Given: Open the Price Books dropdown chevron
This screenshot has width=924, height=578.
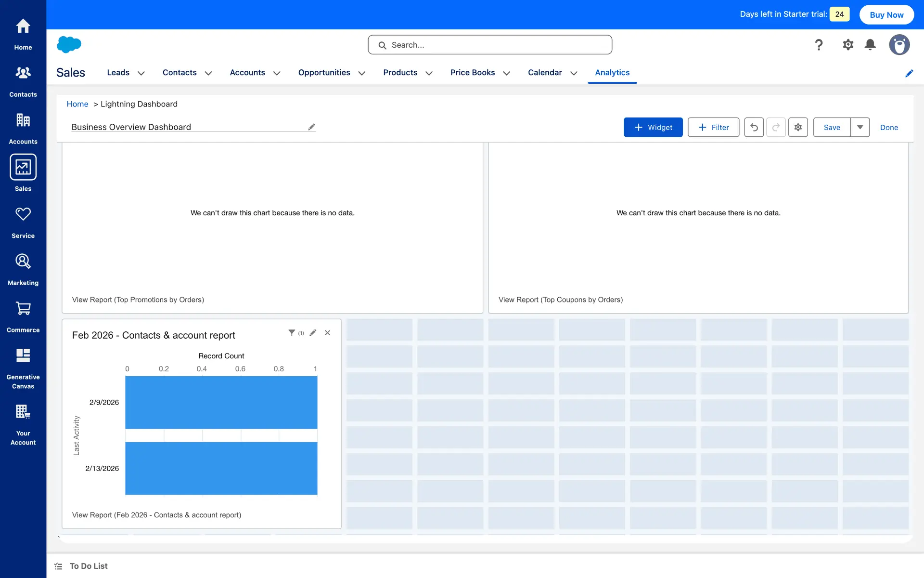Looking at the screenshot, I should 506,73.
